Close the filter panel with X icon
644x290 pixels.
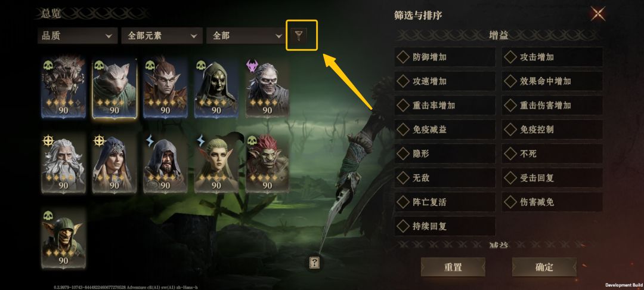(x=598, y=14)
